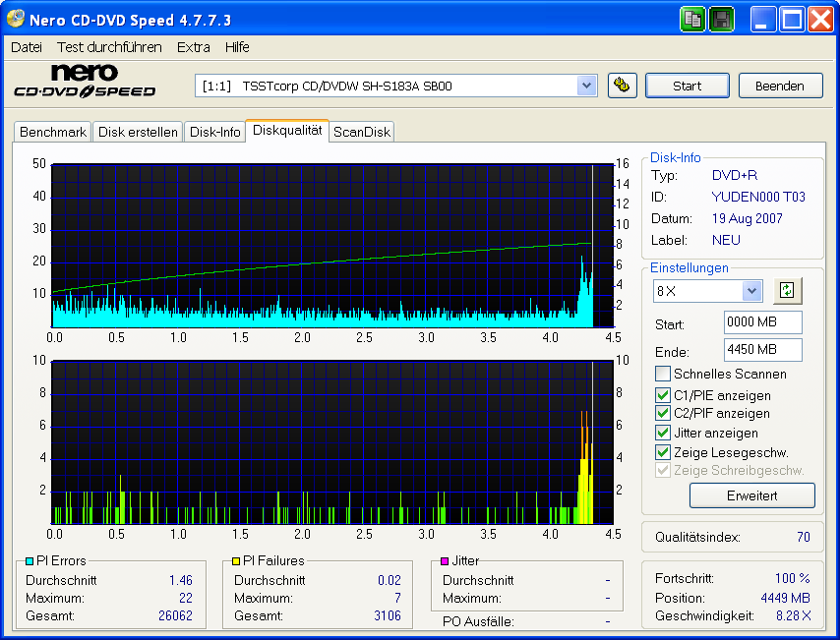This screenshot has width=840, height=640.
Task: Uncheck C1/PIE anzeigen
Action: coord(664,394)
